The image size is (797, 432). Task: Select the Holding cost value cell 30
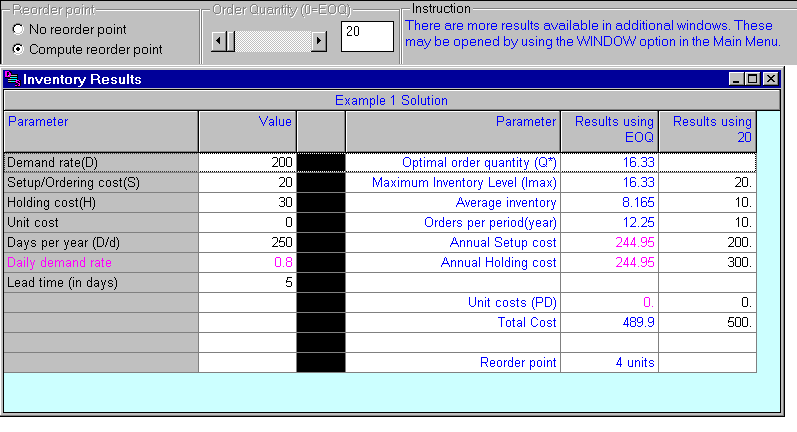247,202
